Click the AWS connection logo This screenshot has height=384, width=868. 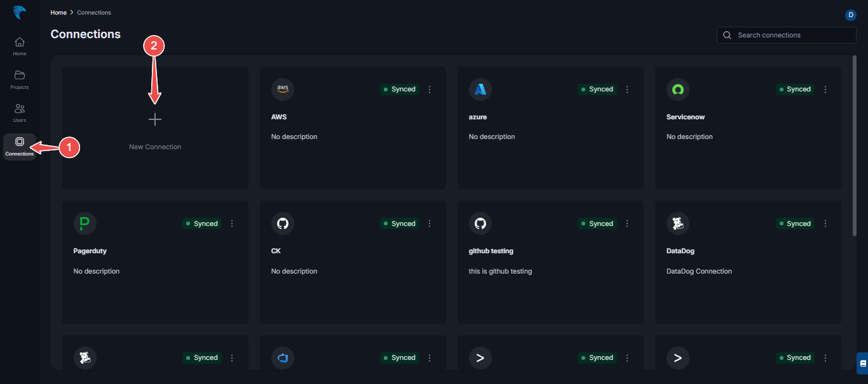tap(282, 89)
